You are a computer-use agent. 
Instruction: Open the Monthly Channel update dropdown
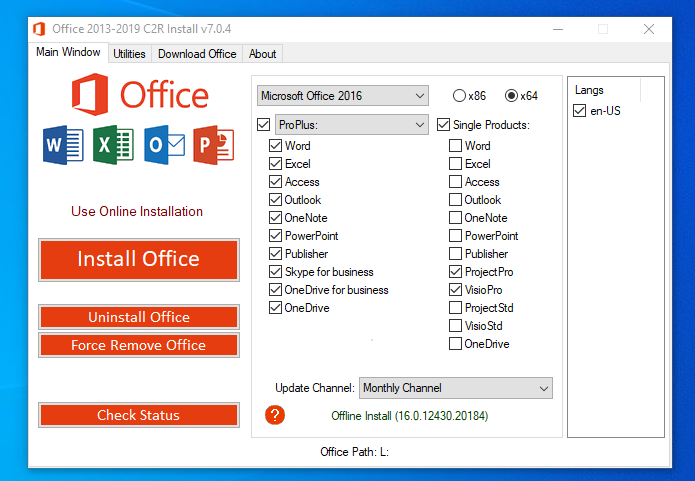tap(456, 388)
